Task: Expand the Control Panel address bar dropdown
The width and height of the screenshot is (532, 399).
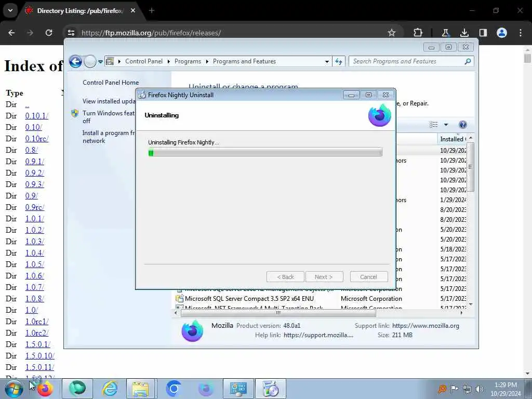Action: (x=327, y=61)
